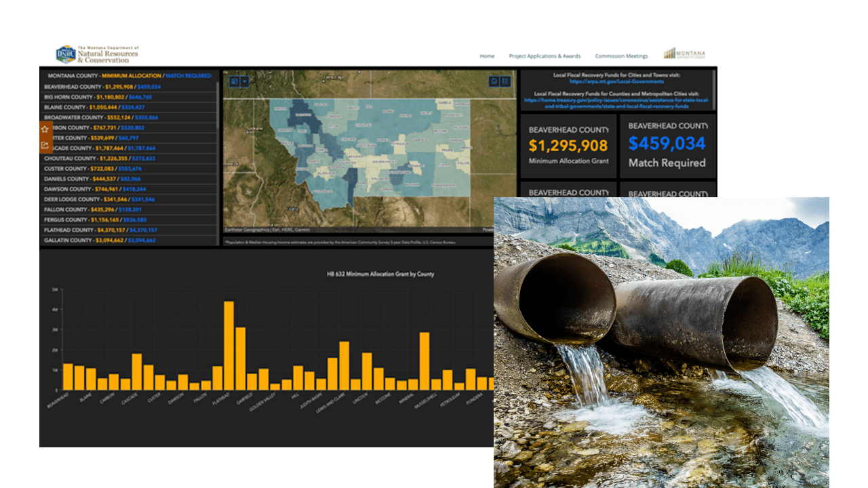Select the county row showing $539,699
This screenshot has width=868, height=488.
(x=129, y=138)
